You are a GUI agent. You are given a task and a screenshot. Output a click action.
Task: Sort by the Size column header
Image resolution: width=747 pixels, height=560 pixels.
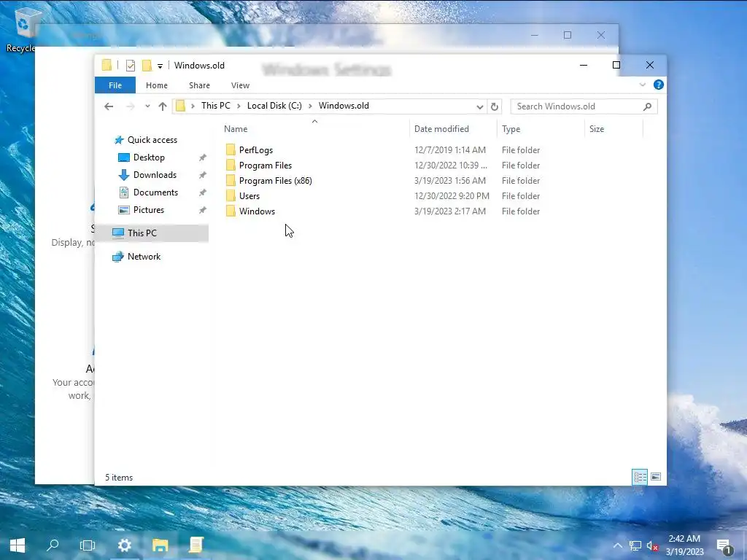pos(597,128)
